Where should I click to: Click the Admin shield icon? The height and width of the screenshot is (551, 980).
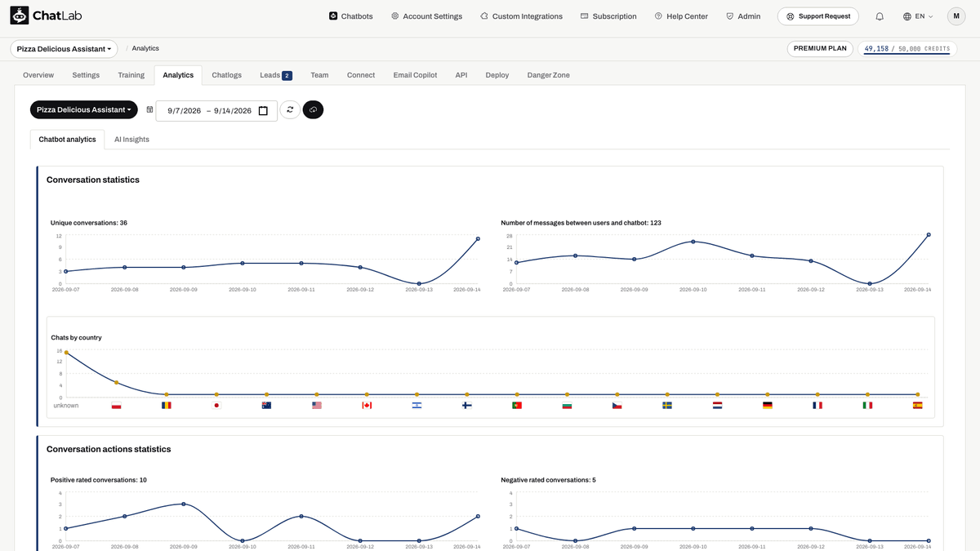point(729,16)
